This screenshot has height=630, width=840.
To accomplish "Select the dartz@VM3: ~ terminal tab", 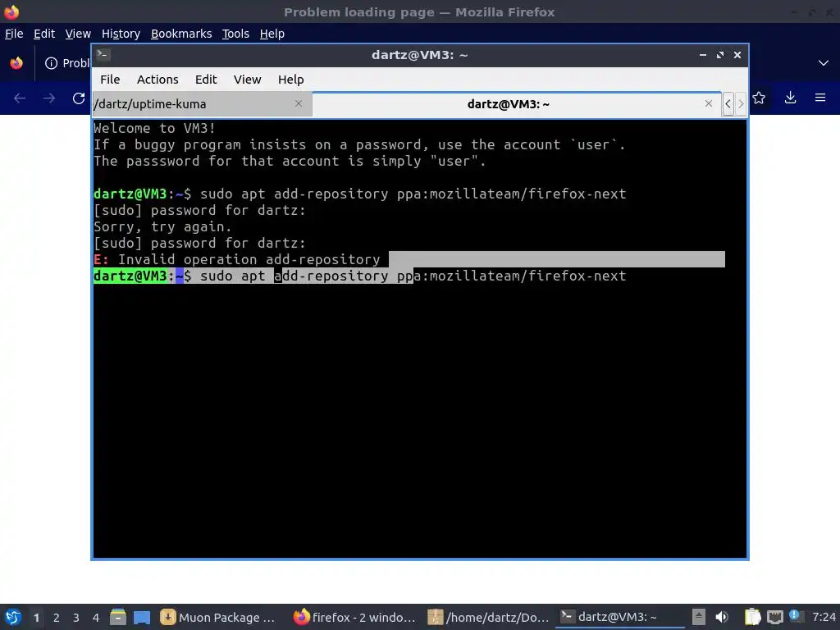I will point(508,104).
